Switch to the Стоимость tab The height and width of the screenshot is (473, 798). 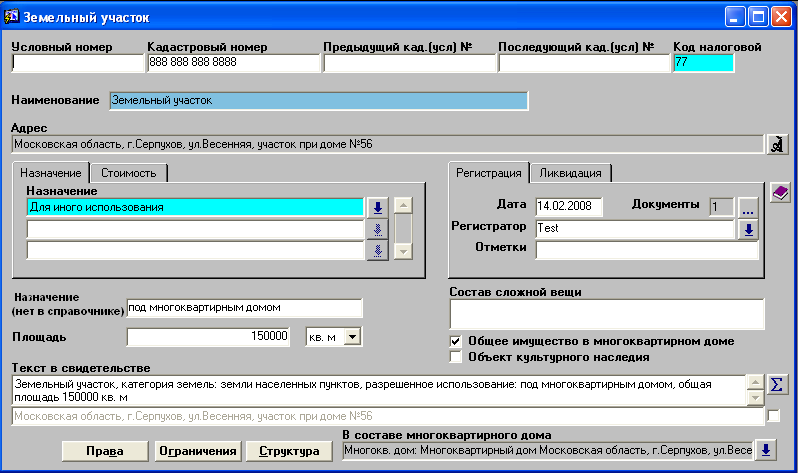tap(128, 173)
